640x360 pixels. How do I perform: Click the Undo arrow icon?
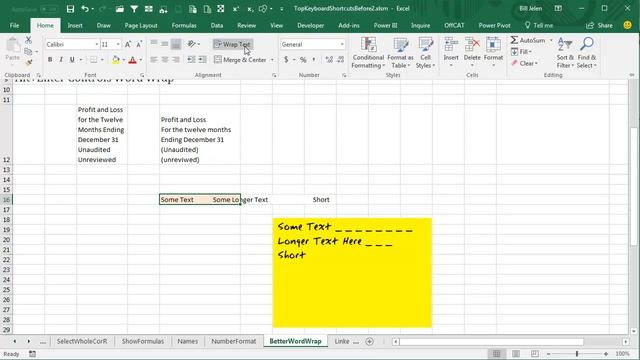84,9
